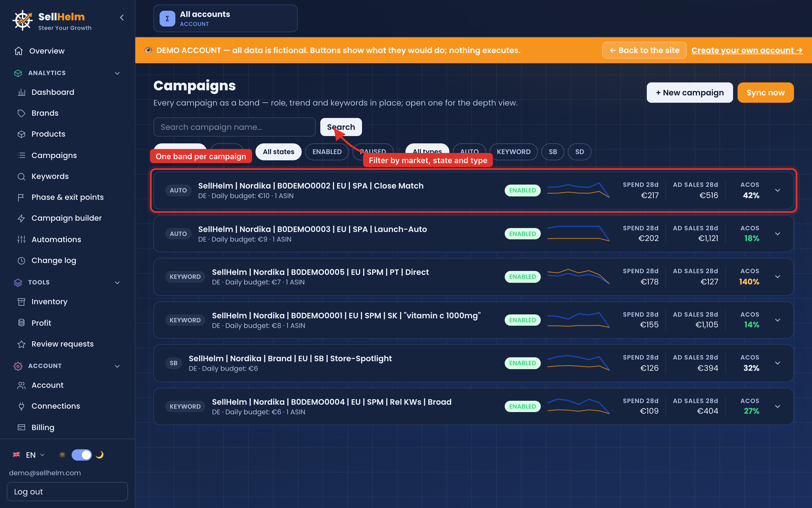Click Back to the site button
Image resolution: width=812 pixels, height=508 pixels.
click(644, 50)
